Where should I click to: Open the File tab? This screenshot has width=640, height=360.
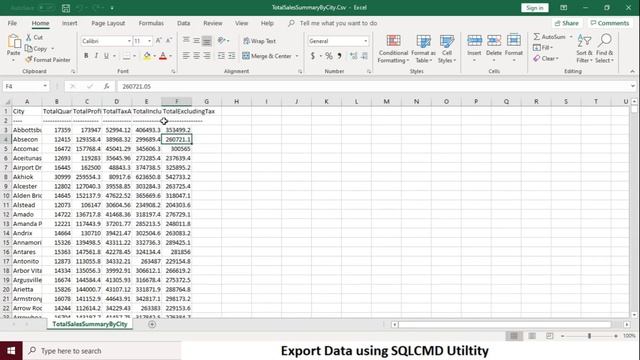pyautogui.click(x=12, y=23)
